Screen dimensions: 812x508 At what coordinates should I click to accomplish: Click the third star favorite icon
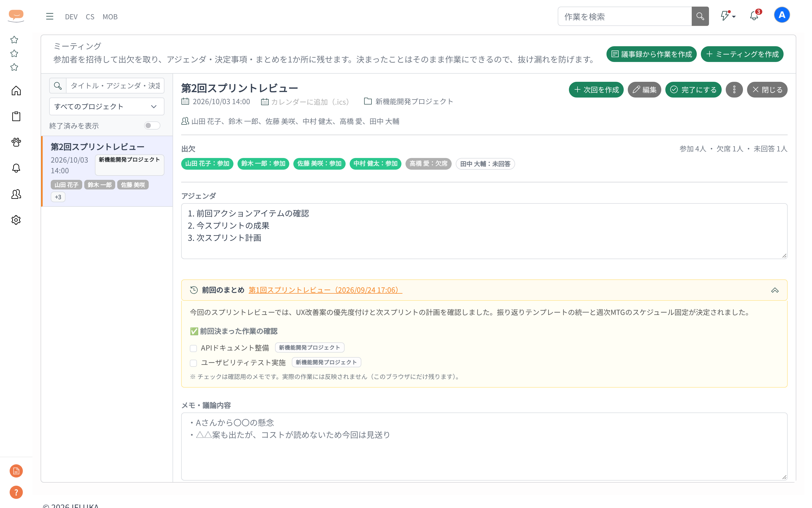(x=14, y=67)
